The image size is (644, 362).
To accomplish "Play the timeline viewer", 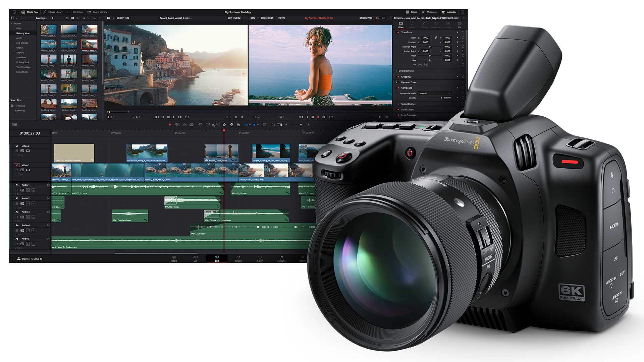I will pos(318,117).
